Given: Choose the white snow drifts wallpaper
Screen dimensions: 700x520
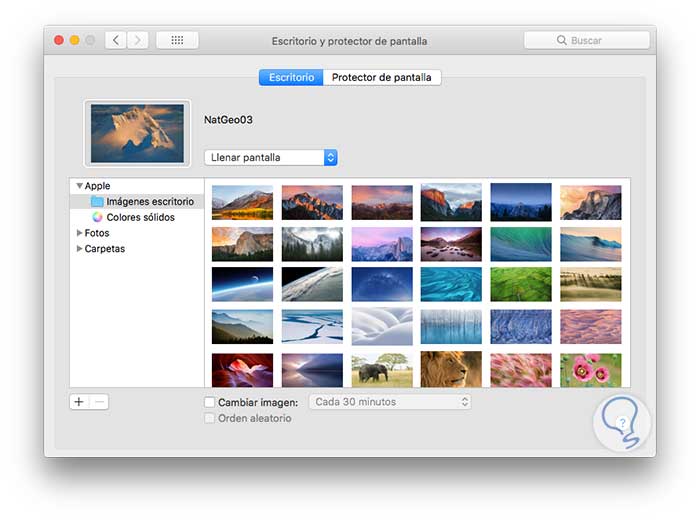Looking at the screenshot, I should (382, 326).
